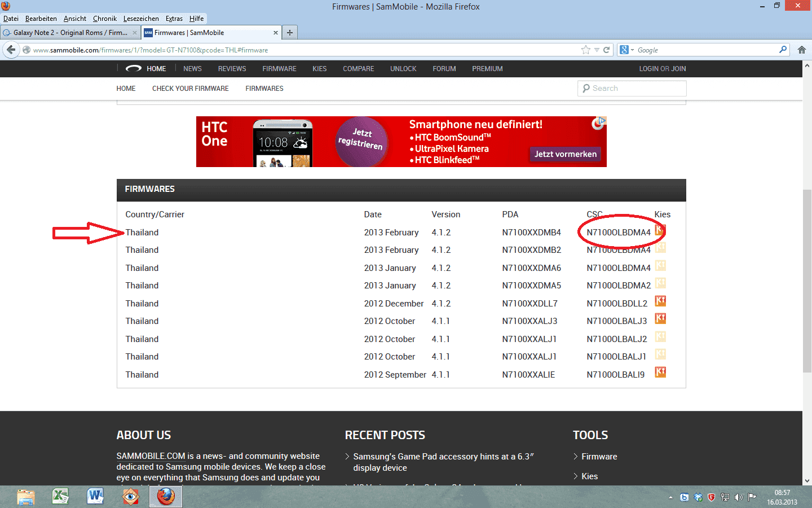This screenshot has width=812, height=508.
Task: Close the Firmwares | SamMobile tab
Action: (276, 33)
